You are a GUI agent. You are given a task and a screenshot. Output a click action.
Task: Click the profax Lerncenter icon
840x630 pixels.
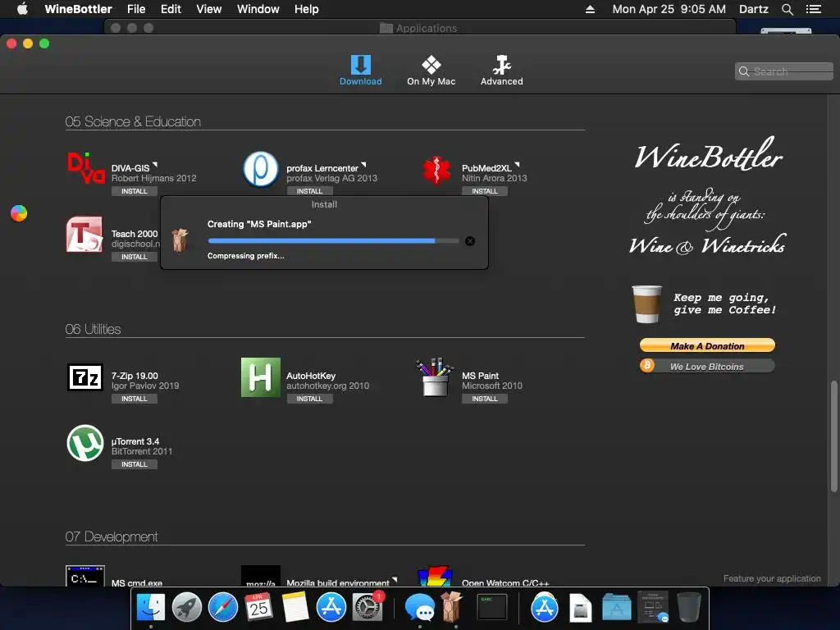(x=260, y=169)
